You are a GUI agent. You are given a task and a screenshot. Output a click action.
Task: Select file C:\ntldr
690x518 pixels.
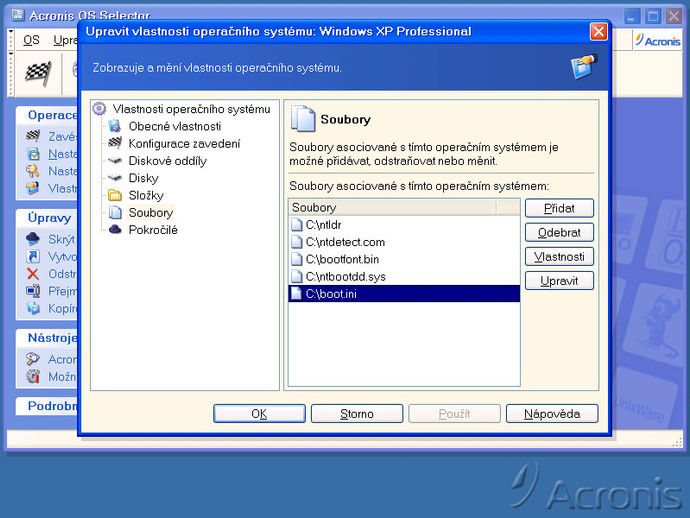click(x=404, y=225)
